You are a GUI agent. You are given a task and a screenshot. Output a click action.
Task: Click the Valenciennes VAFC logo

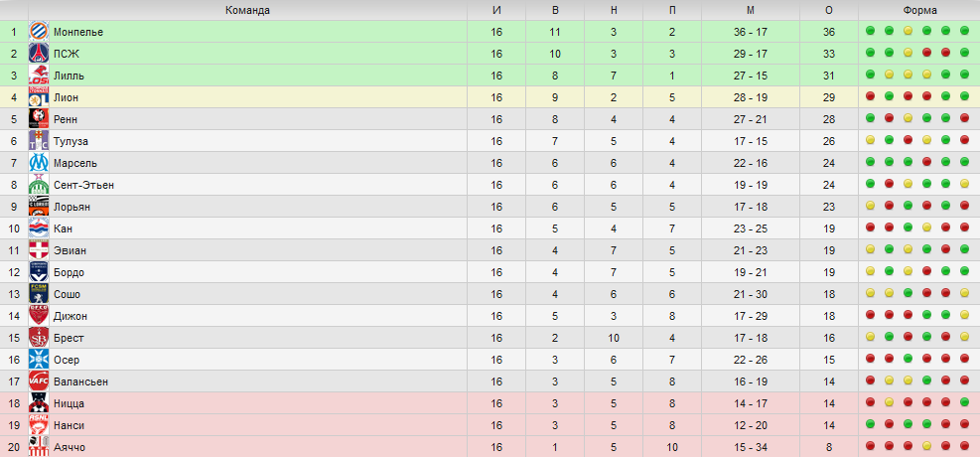[39, 381]
